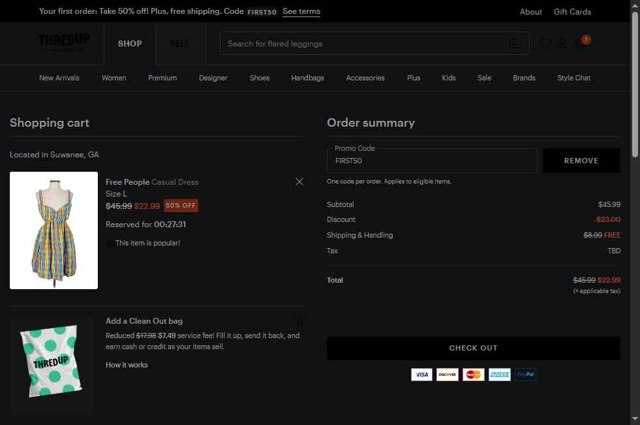The height and width of the screenshot is (425, 640).
Task: Click the Visa payment icon
Action: click(x=422, y=374)
